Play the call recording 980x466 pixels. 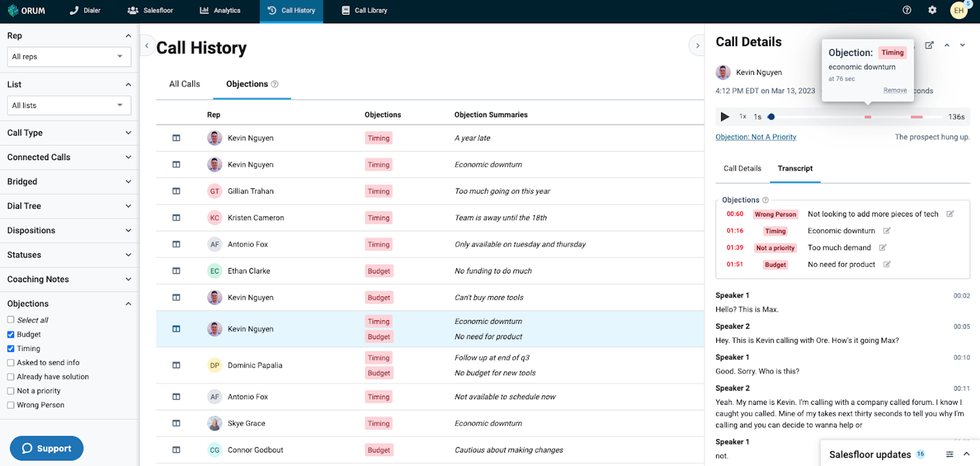725,117
